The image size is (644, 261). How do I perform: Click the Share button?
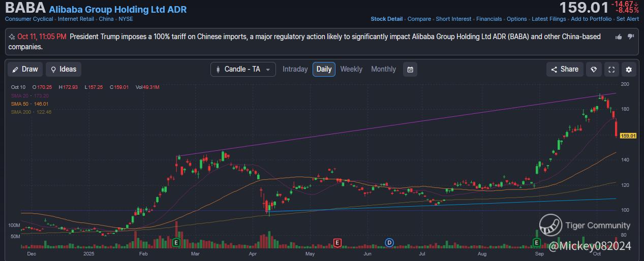point(565,69)
